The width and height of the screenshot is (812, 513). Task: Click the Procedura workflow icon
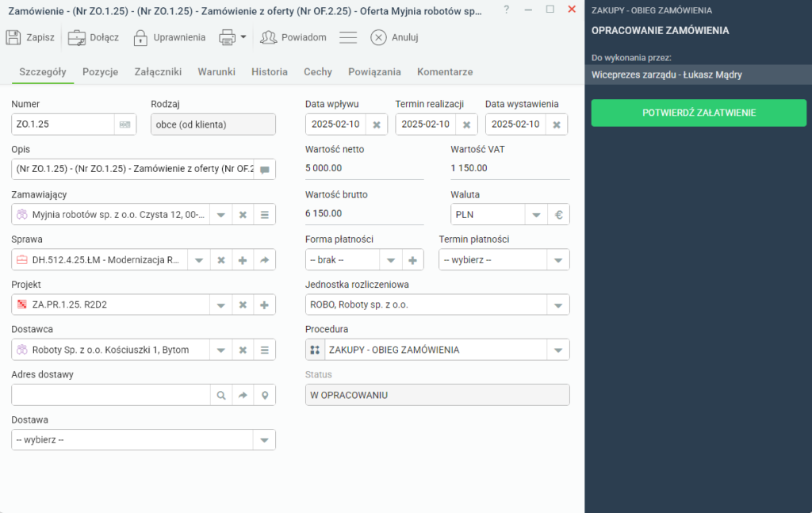point(315,350)
